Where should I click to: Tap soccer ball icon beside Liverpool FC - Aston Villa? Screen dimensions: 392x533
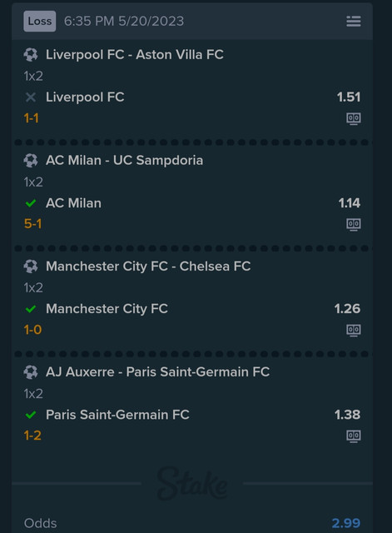coord(31,55)
